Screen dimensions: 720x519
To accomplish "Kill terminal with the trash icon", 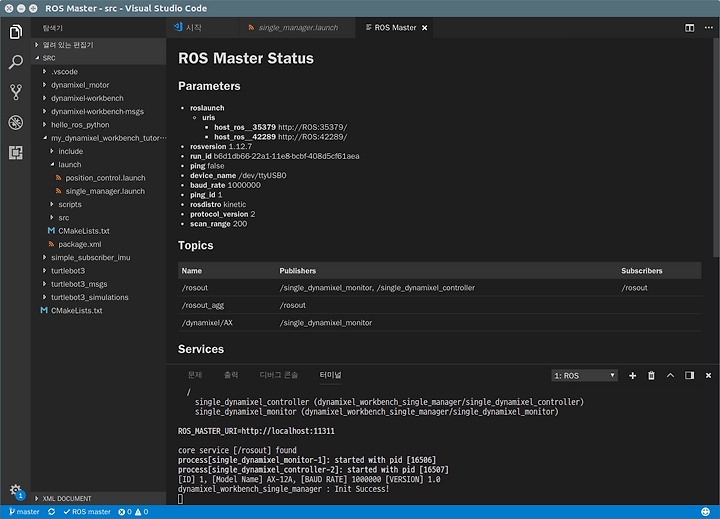I will point(651,376).
